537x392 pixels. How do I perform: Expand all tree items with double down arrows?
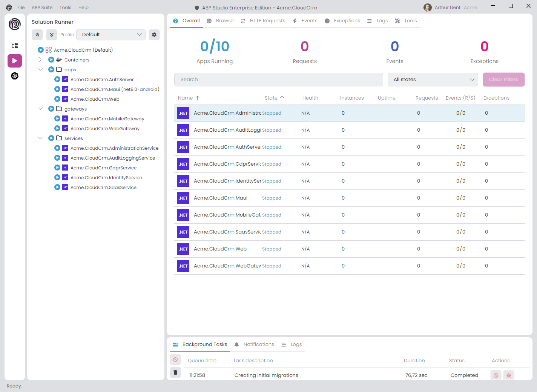[52, 35]
